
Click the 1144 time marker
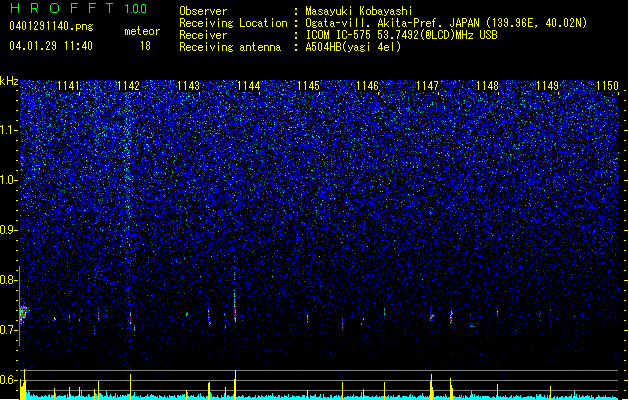coord(248,86)
